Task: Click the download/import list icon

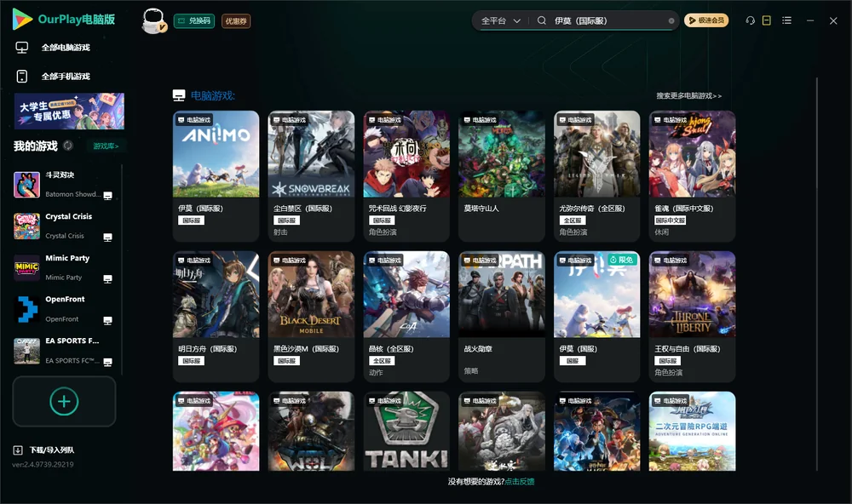Action: [x=18, y=450]
